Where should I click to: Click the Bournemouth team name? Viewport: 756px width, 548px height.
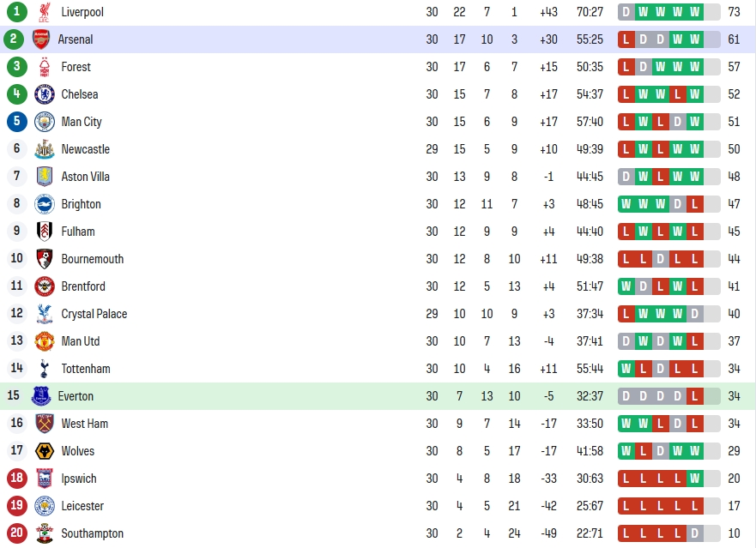pos(92,259)
